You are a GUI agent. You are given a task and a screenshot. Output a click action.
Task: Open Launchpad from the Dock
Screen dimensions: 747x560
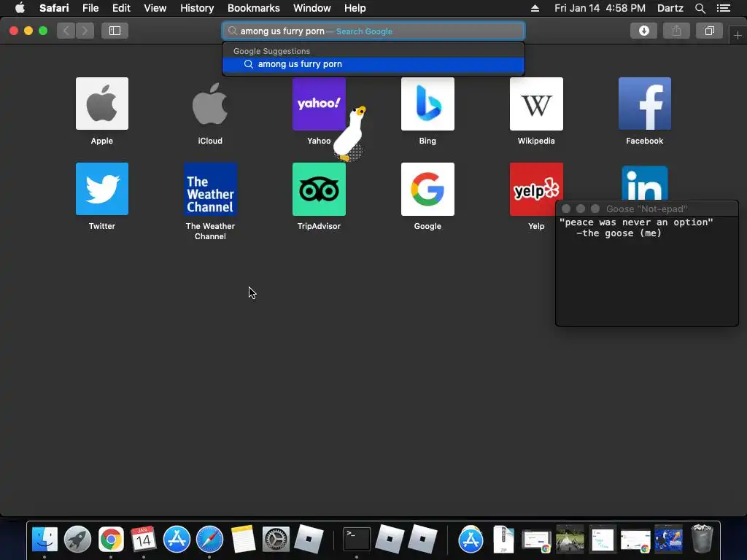click(77, 539)
